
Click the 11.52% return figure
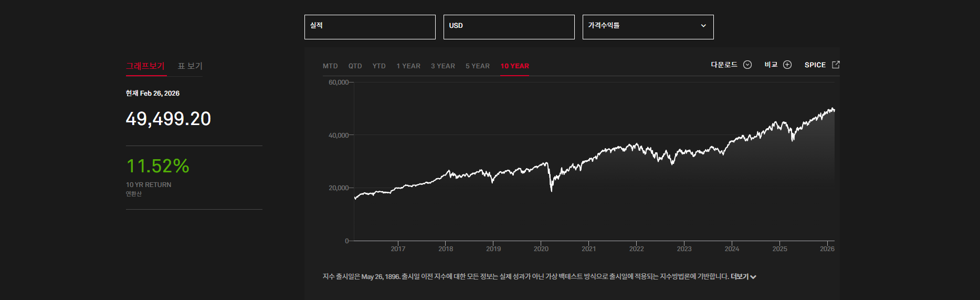click(x=157, y=166)
